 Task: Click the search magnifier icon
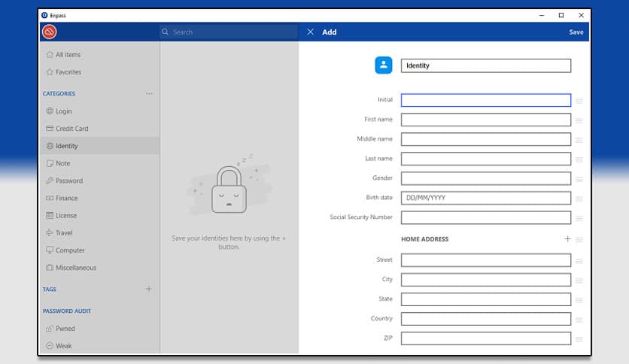tap(165, 32)
